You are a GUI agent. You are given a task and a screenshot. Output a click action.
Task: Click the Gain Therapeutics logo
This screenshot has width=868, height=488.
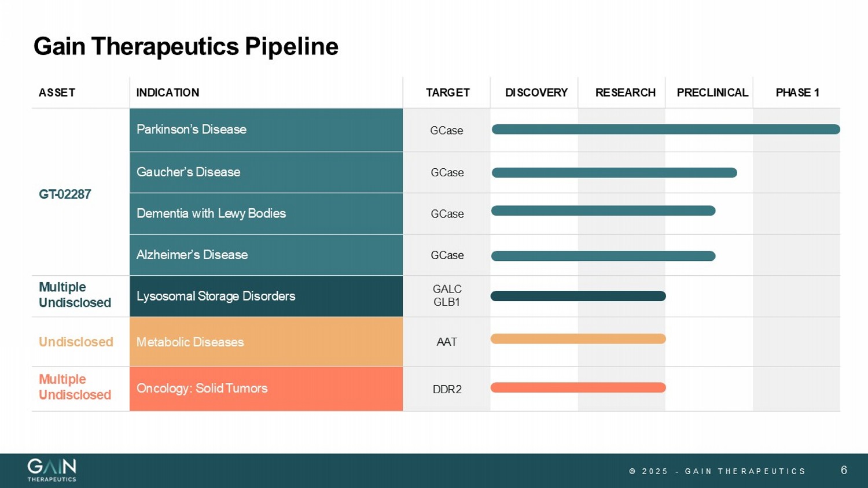[52, 470]
